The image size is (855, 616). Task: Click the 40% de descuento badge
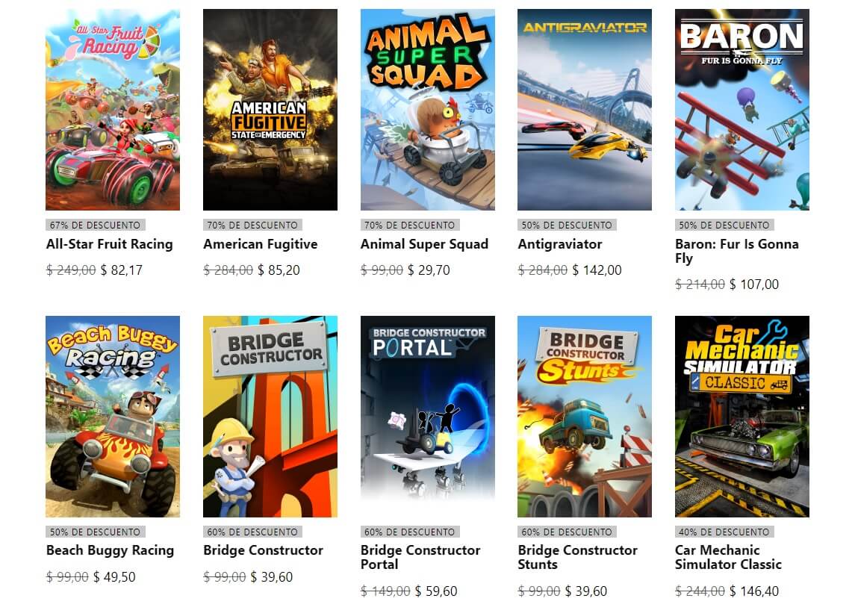pyautogui.click(x=724, y=532)
